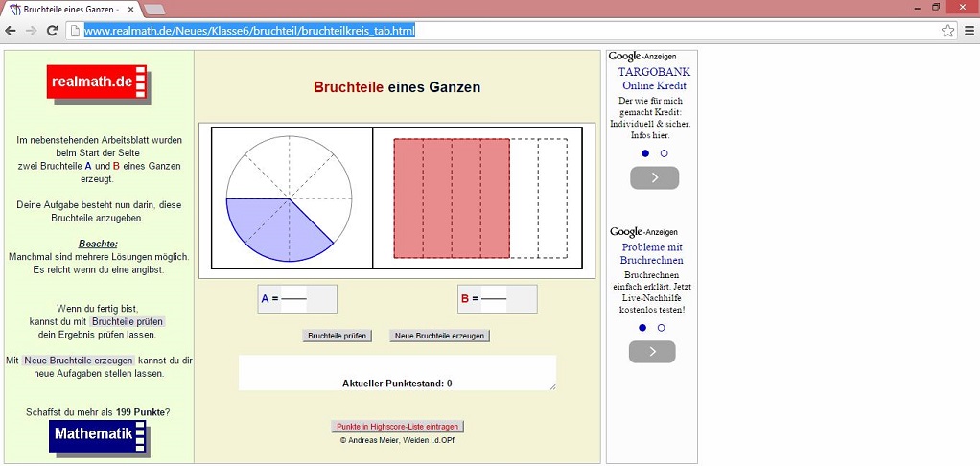Select the empty dot in TARGOBANK ad
Image resolution: width=980 pixels, height=466 pixels.
point(664,153)
